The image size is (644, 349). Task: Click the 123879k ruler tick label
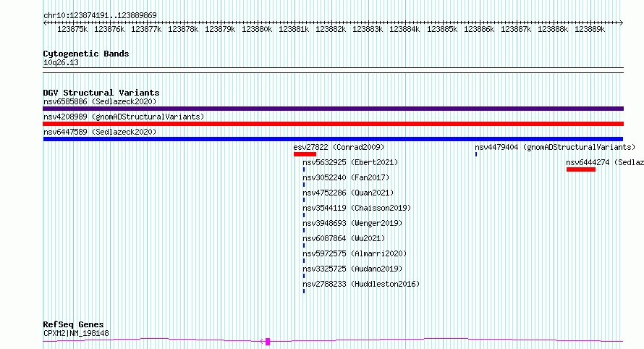220,29
